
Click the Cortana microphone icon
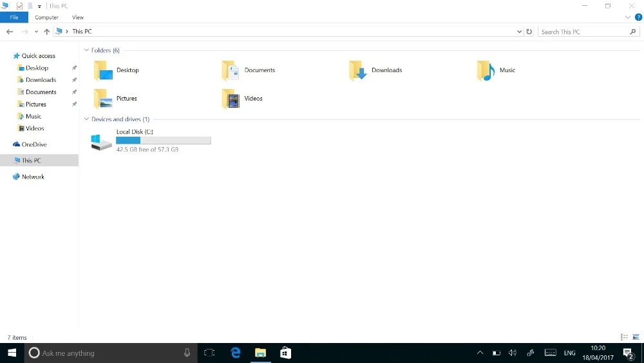(x=187, y=353)
